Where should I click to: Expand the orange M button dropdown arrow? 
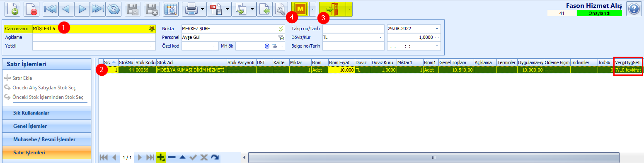coord(312,9)
